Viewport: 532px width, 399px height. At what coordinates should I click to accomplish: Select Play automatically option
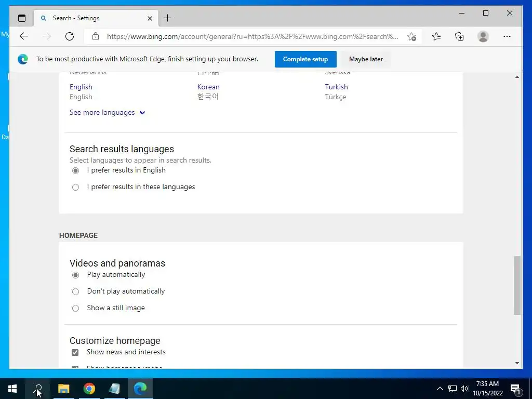tap(75, 275)
